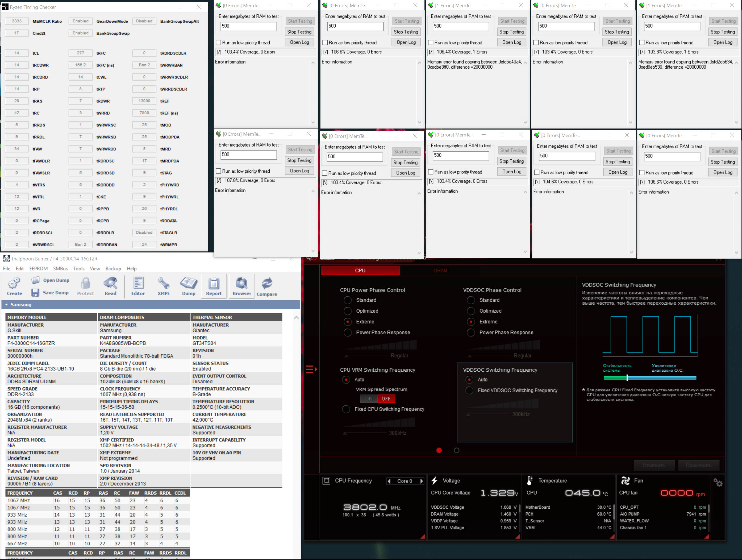Select Optimized under CPU Power Phase Control
The width and height of the screenshot is (742, 560).
(348, 311)
